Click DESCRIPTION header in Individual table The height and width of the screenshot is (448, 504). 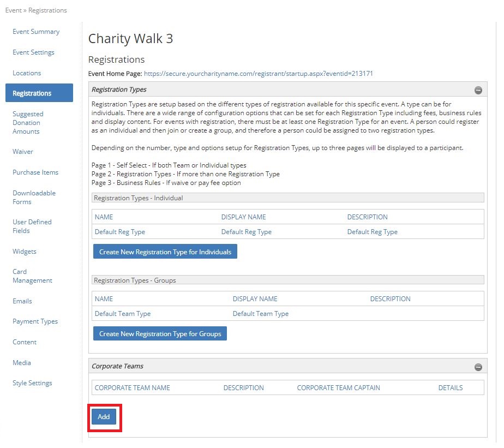coord(368,217)
